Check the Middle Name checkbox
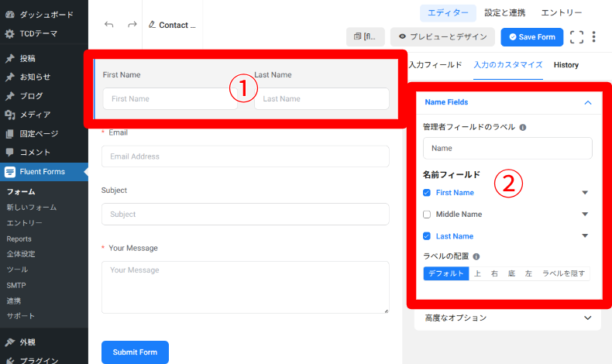The image size is (612, 364). (x=427, y=215)
